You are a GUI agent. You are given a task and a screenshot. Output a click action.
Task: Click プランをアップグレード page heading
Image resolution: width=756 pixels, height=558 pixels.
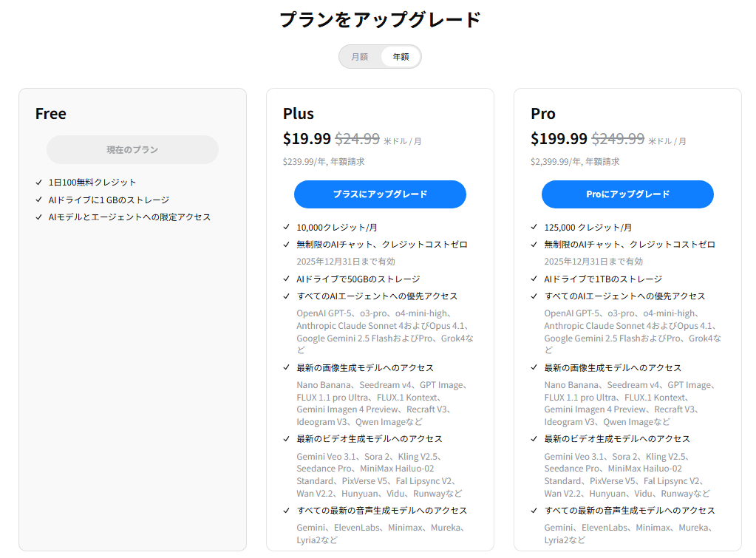380,20
